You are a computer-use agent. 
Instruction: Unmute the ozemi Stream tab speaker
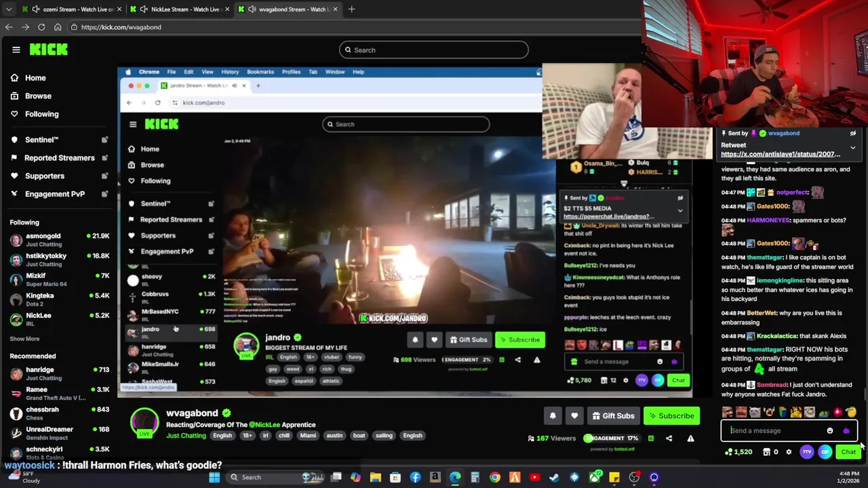click(x=35, y=9)
